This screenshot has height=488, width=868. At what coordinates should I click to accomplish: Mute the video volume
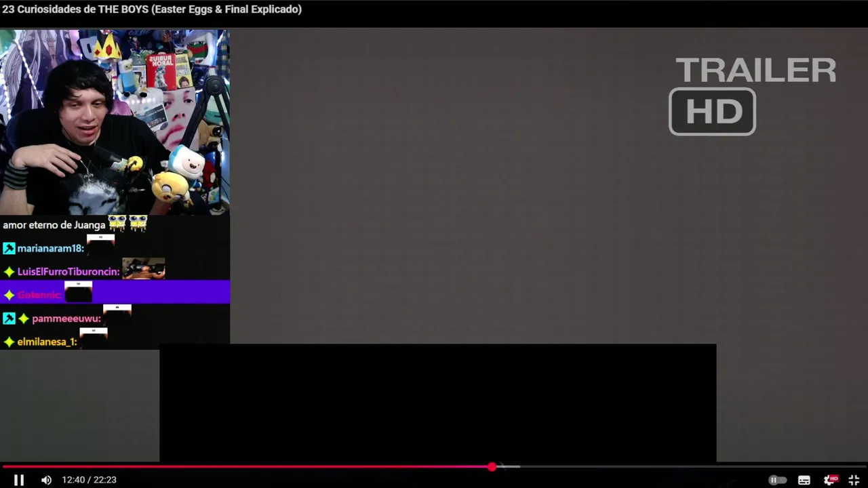pyautogui.click(x=46, y=480)
